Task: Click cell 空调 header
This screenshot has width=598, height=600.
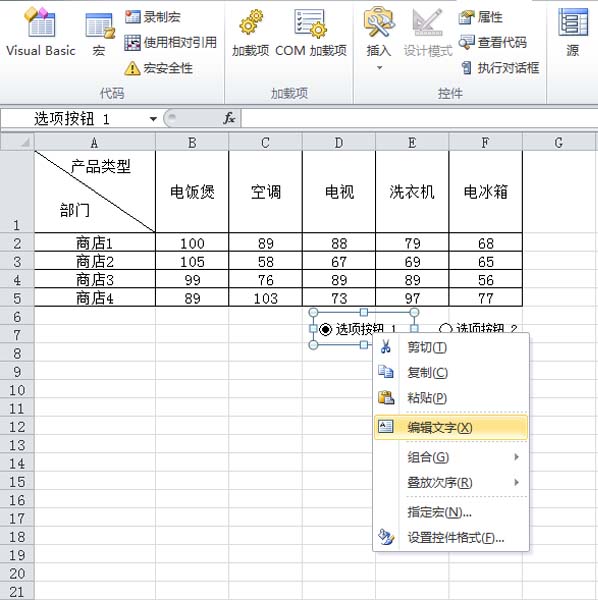Action: point(266,191)
